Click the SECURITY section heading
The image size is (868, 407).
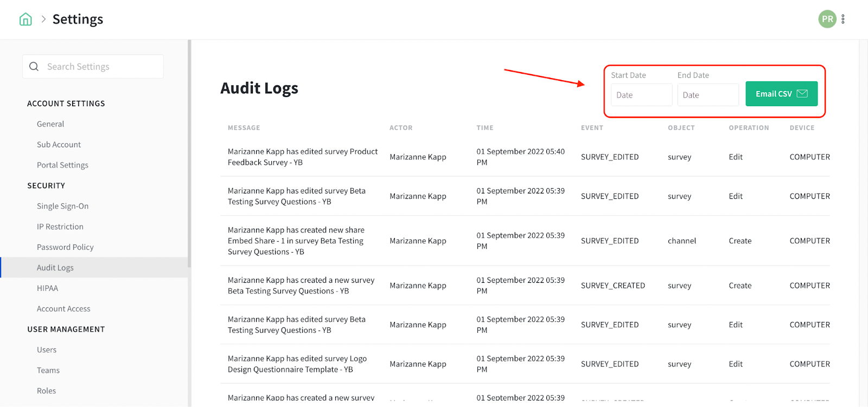(x=46, y=185)
